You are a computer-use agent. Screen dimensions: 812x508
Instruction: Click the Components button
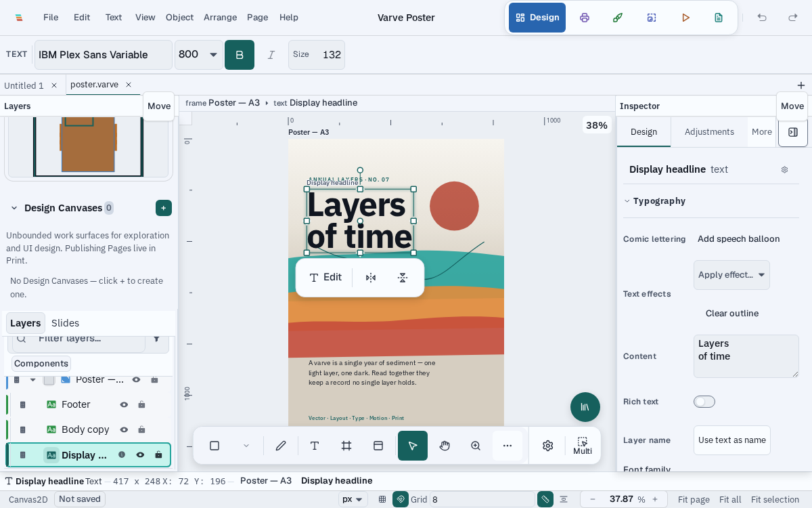[41, 364]
